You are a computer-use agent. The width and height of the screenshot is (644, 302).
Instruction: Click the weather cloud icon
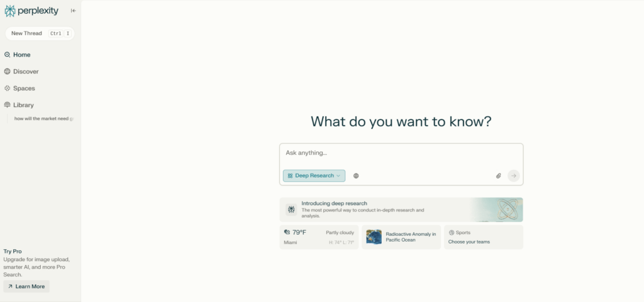click(x=287, y=233)
